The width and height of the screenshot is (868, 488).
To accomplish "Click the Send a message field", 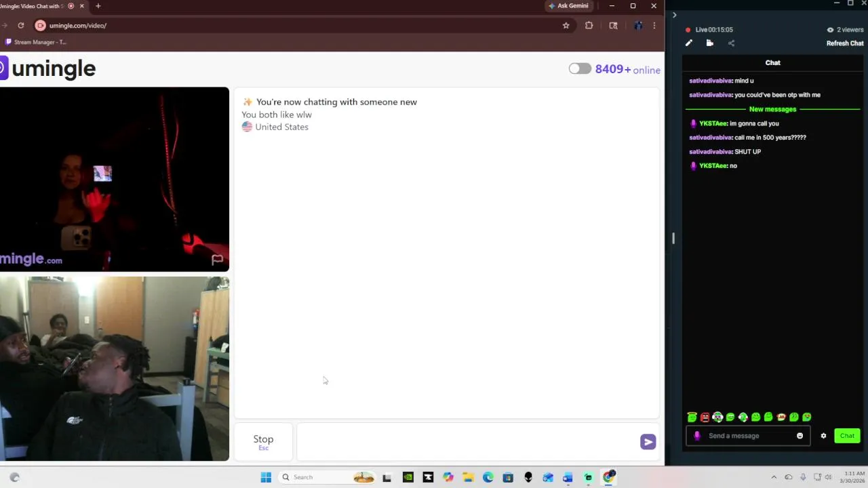I will (x=749, y=436).
